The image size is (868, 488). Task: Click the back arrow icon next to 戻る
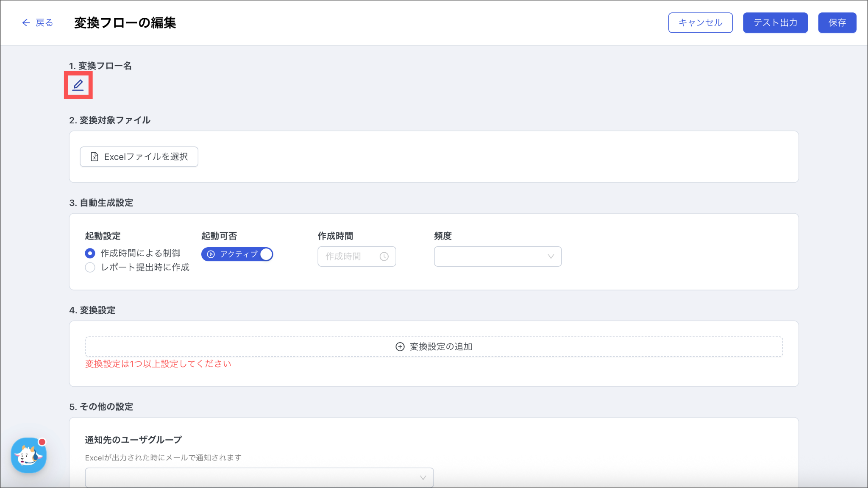[26, 23]
